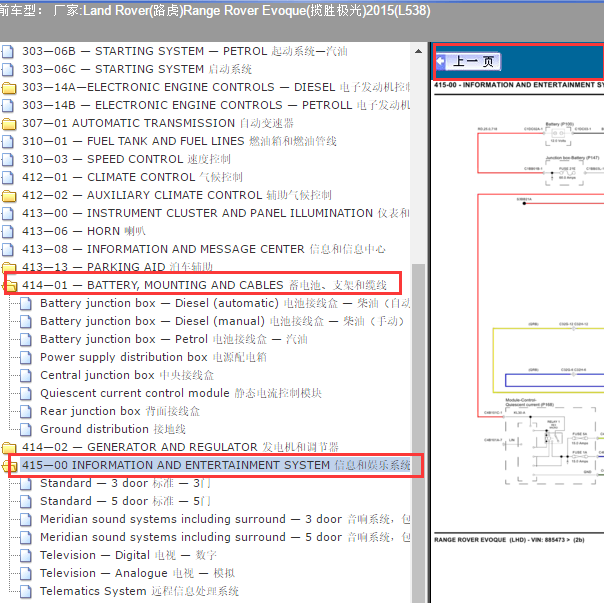Screen dimensions: 604x603
Task: Open 303—14B Electronic Engine Controls Petrol
Action: coord(216,105)
